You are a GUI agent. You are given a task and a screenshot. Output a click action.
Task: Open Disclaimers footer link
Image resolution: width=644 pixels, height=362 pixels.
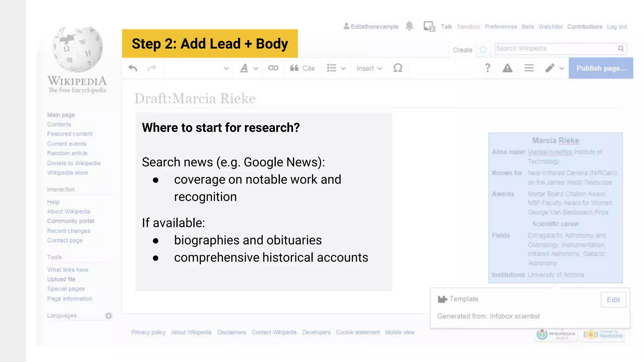(x=231, y=332)
